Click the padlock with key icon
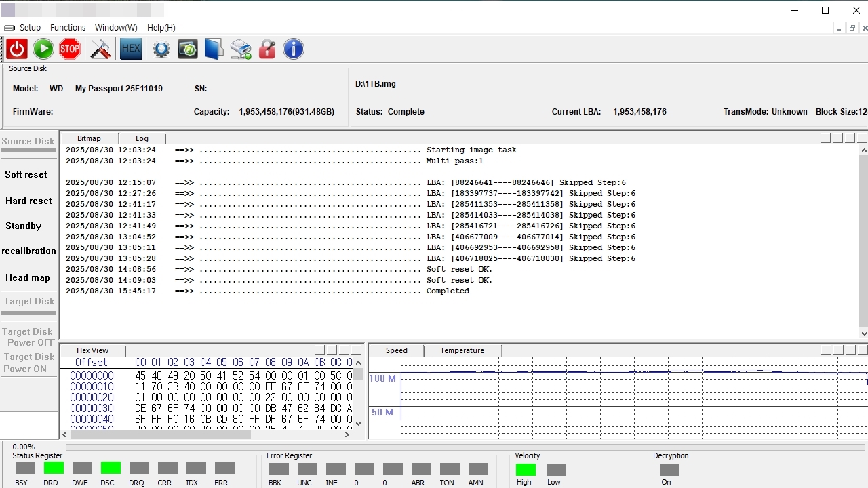 click(x=267, y=49)
